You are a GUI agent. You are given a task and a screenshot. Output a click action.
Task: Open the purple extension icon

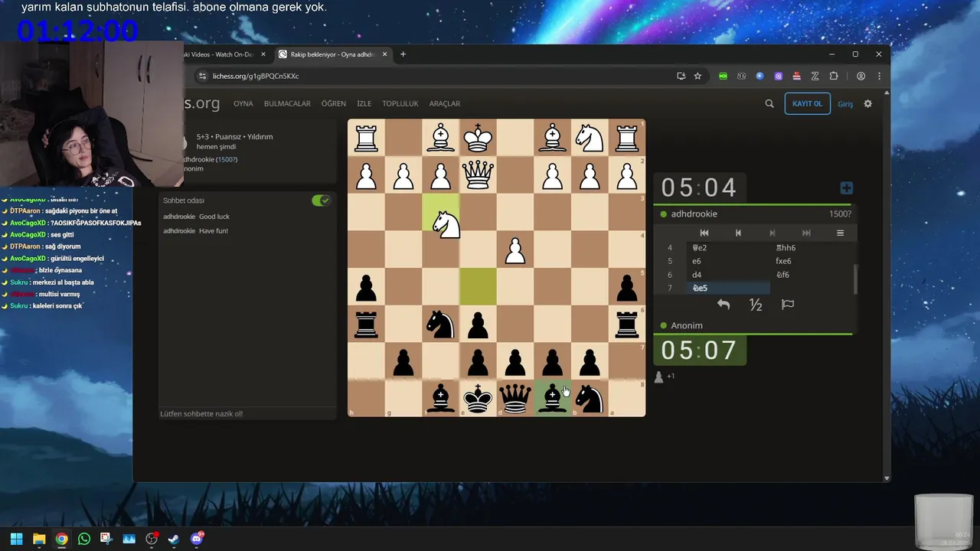[x=779, y=76]
